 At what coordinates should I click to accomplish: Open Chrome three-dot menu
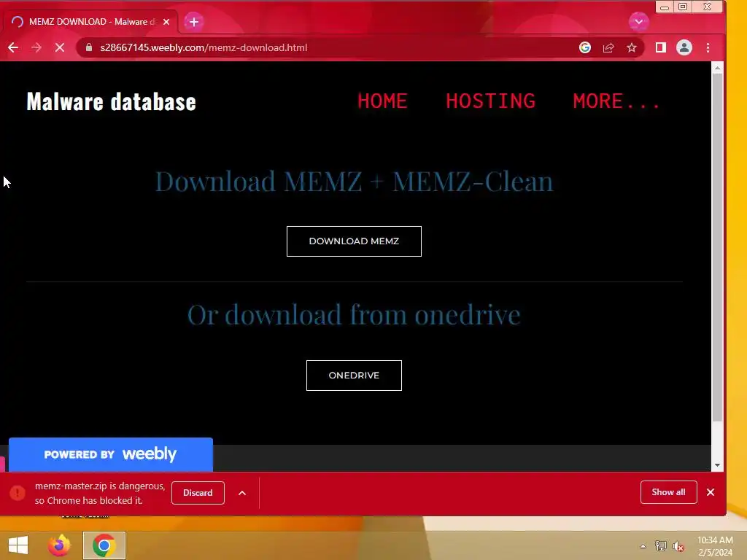708,47
